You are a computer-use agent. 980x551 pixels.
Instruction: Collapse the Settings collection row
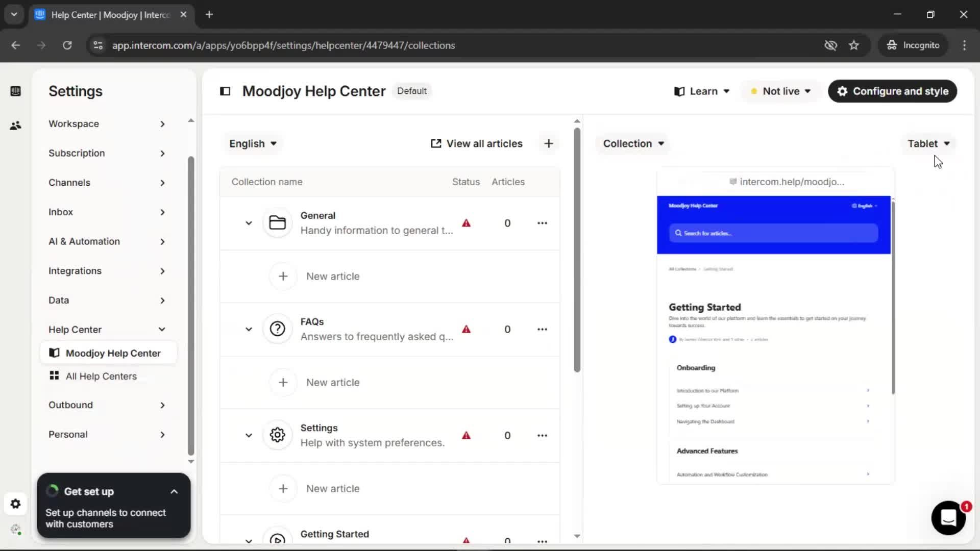(249, 435)
